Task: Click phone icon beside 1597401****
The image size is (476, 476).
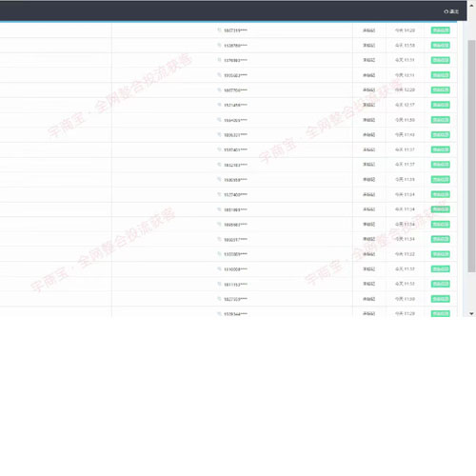Action: click(219, 149)
